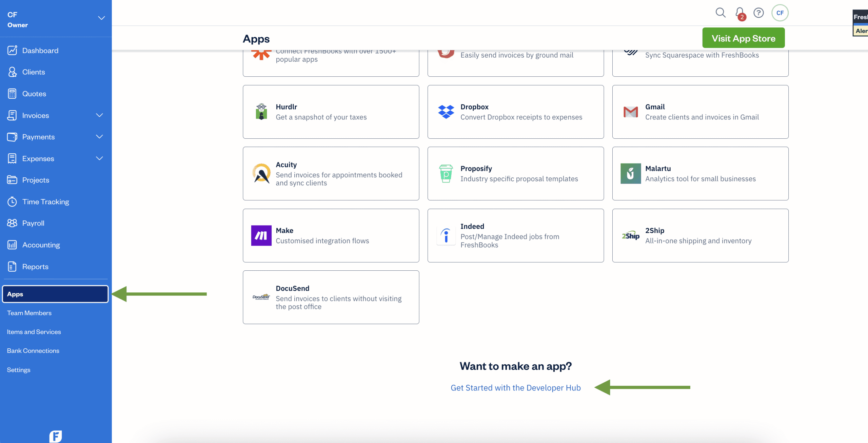Click the Gmail envelope logo
This screenshot has height=443, width=868.
(x=631, y=112)
